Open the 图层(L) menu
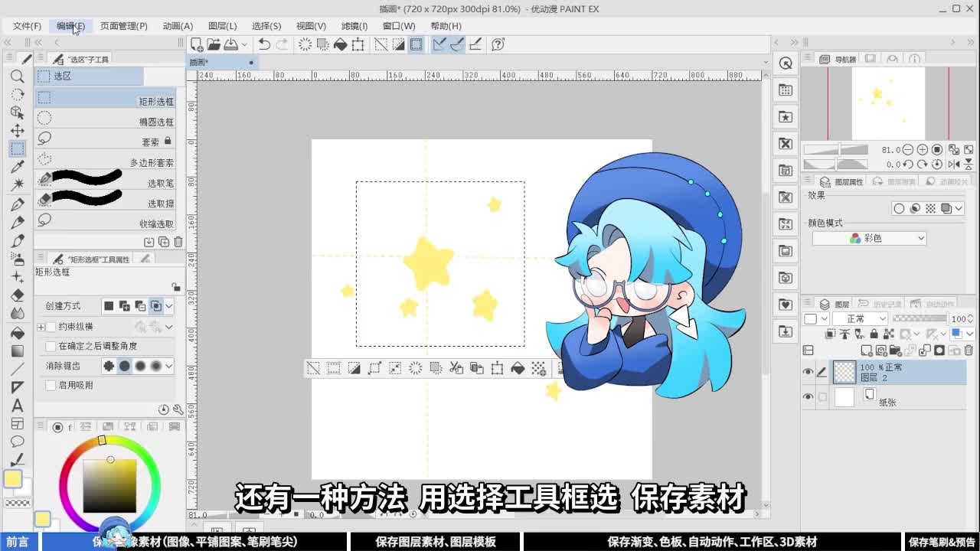The height and width of the screenshot is (551, 980). click(x=222, y=26)
